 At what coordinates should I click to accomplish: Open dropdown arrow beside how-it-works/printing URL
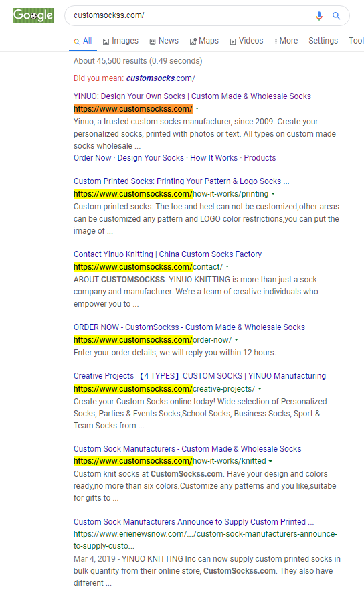[x=273, y=194]
